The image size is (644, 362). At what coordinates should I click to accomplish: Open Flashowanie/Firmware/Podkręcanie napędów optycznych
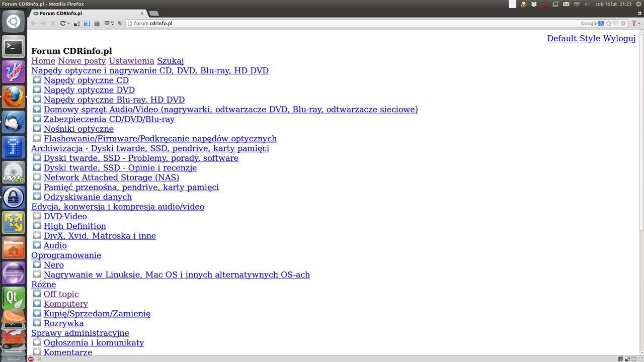[160, 139]
